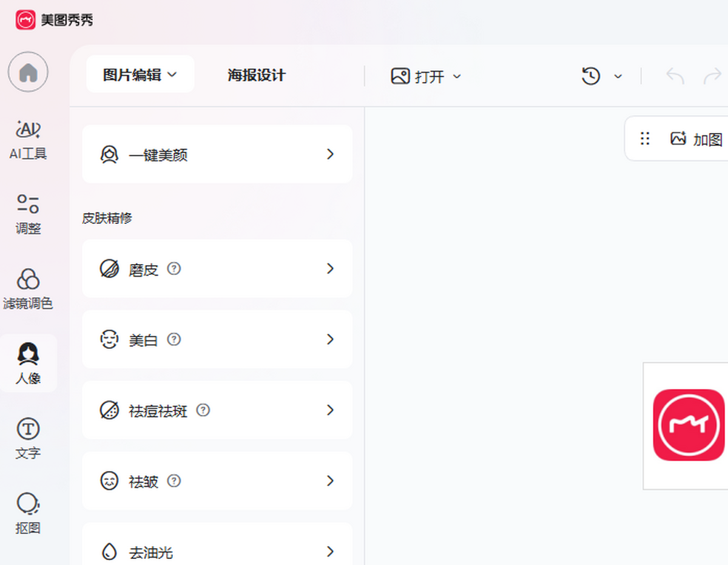Select the 抠图 cutout tool
728x565 pixels.
(x=28, y=513)
